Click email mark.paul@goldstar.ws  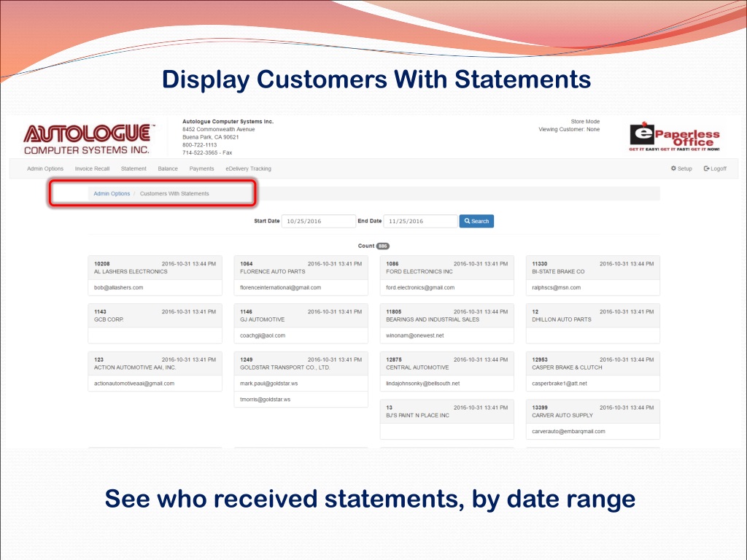(268, 384)
